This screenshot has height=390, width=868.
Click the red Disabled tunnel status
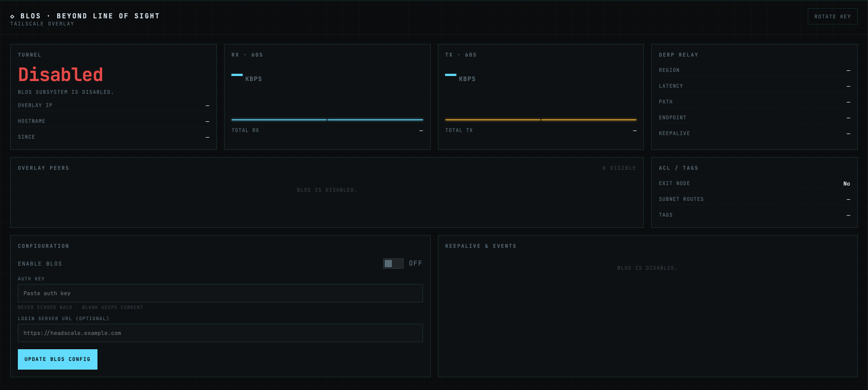pyautogui.click(x=61, y=74)
